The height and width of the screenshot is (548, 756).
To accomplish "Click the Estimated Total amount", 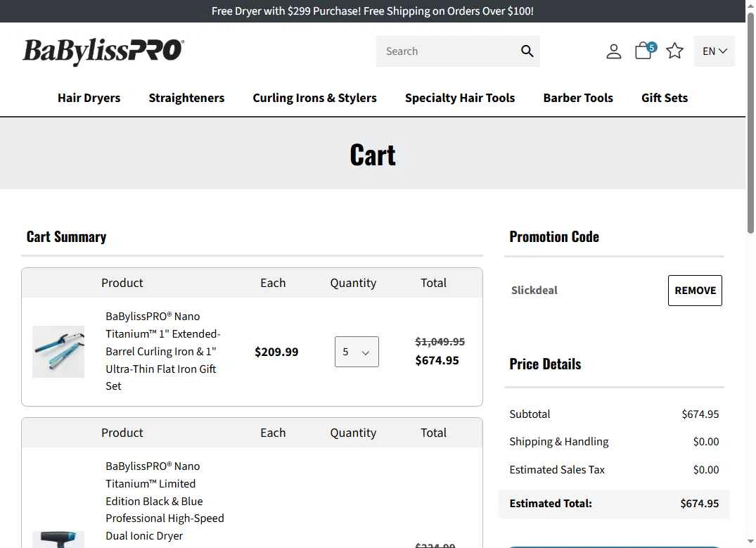I will coord(700,504).
